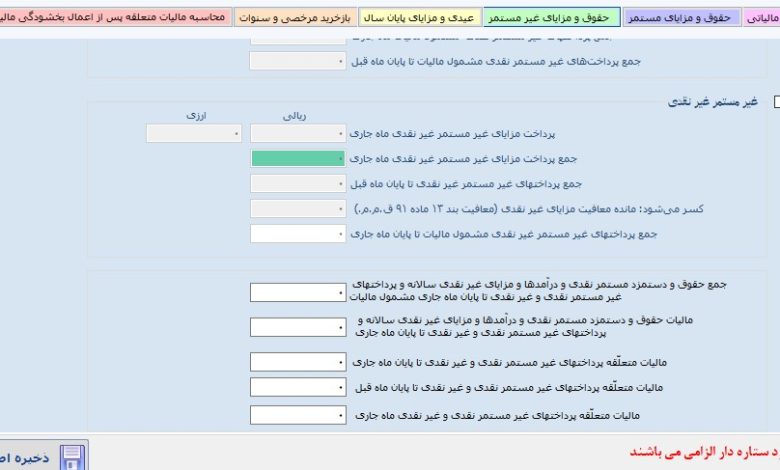
Task: Click the 'مالیات حقوق و دستمزد مستمر نقدی' field
Action: click(297, 327)
